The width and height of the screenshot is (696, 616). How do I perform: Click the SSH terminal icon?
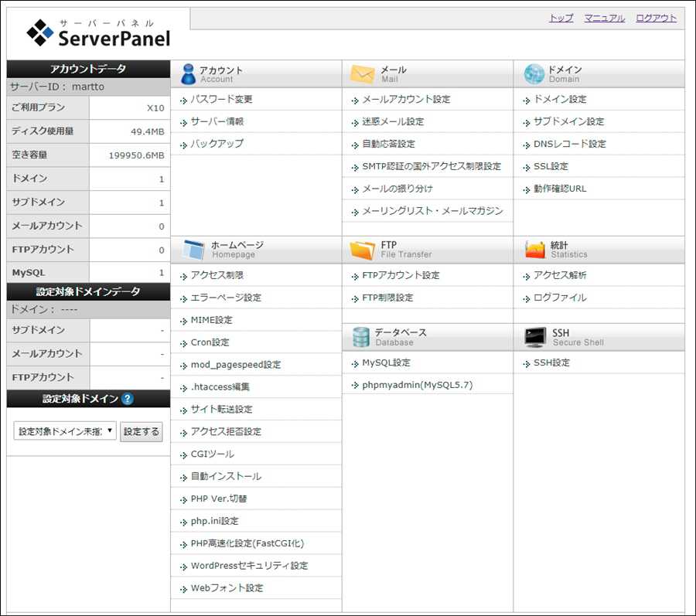(535, 337)
